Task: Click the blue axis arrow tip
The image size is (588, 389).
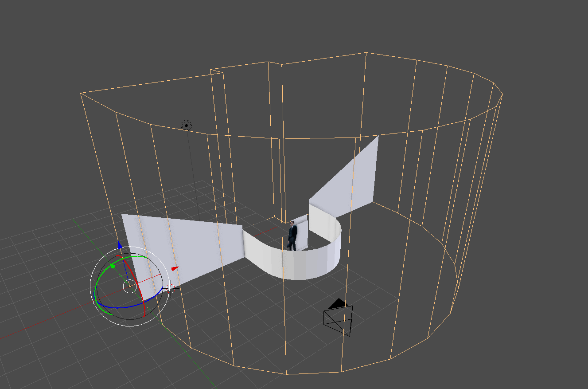Action: click(x=119, y=245)
